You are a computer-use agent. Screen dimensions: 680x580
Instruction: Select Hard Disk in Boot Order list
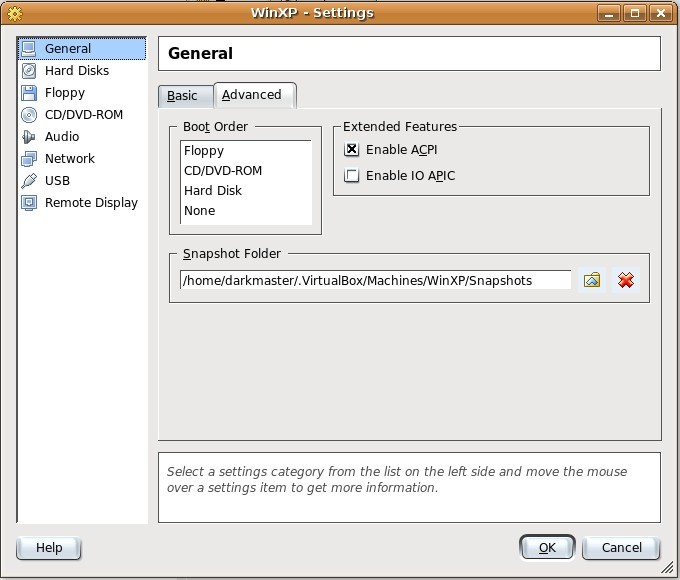[246, 191]
